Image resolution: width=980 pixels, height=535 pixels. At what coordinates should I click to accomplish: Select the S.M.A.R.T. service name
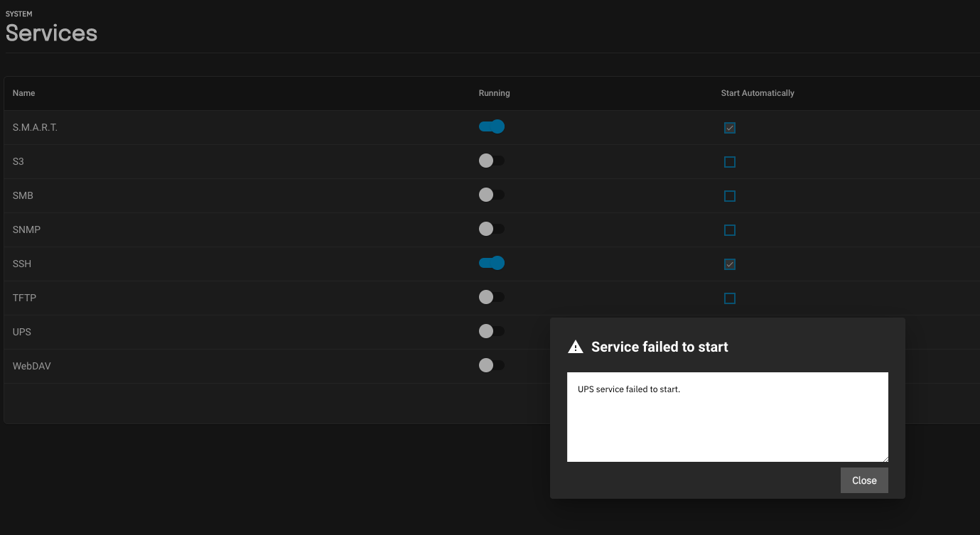[35, 127]
